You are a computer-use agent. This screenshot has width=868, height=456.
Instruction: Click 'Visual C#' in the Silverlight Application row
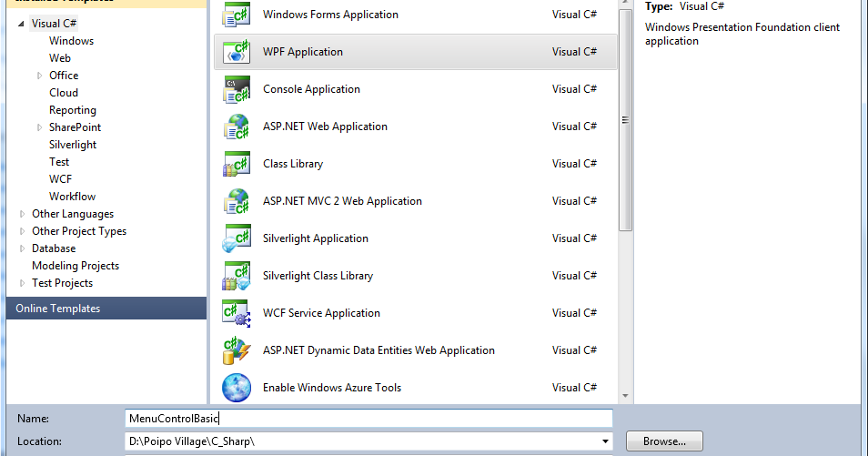click(x=574, y=238)
